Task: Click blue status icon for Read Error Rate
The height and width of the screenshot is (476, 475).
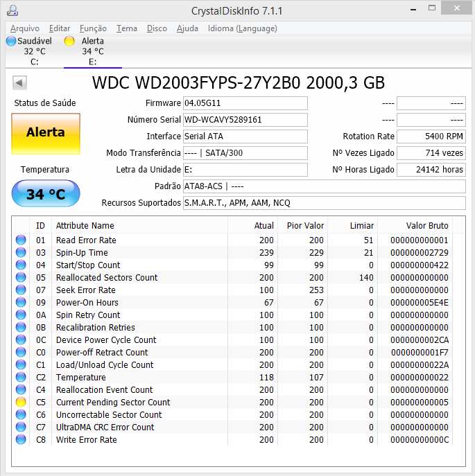Action: tap(21, 240)
